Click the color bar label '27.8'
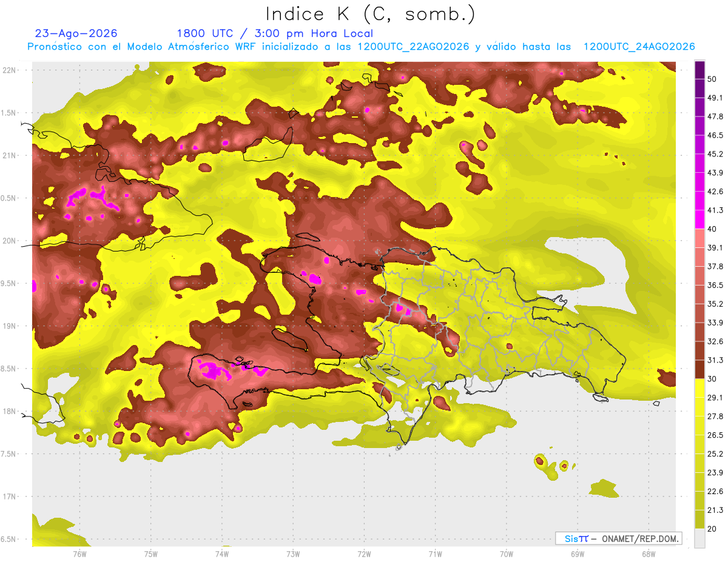Viewport: 728px width, 562px height. pyautogui.click(x=715, y=416)
